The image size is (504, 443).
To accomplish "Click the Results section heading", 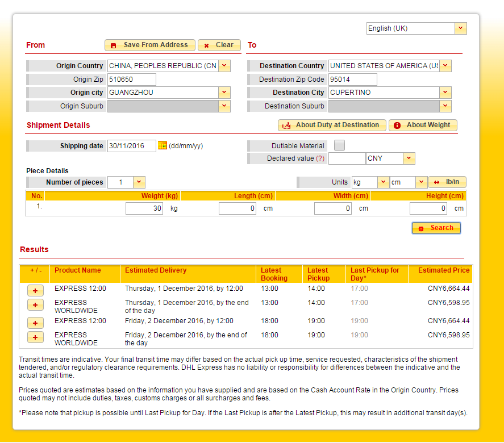I will coord(34,249).
